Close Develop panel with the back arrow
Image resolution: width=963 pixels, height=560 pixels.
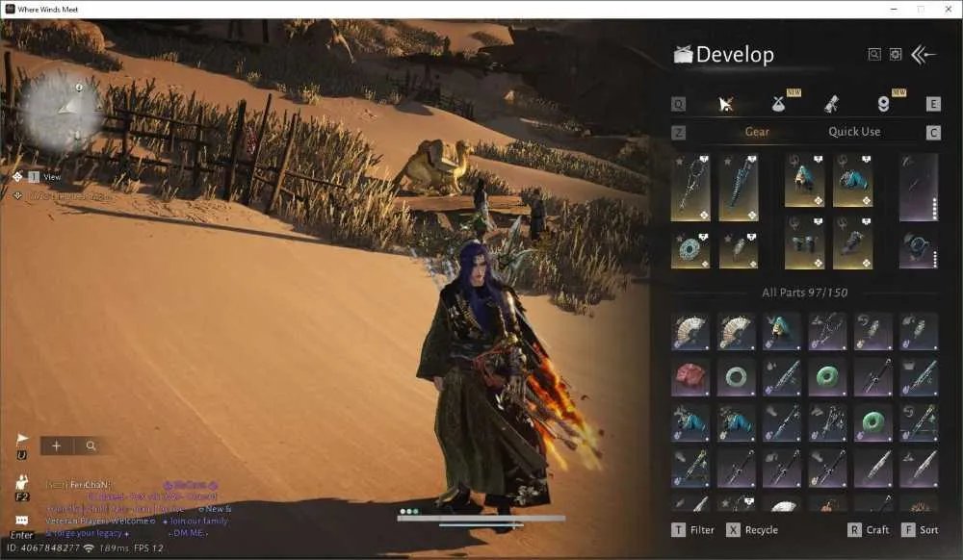click(x=924, y=55)
